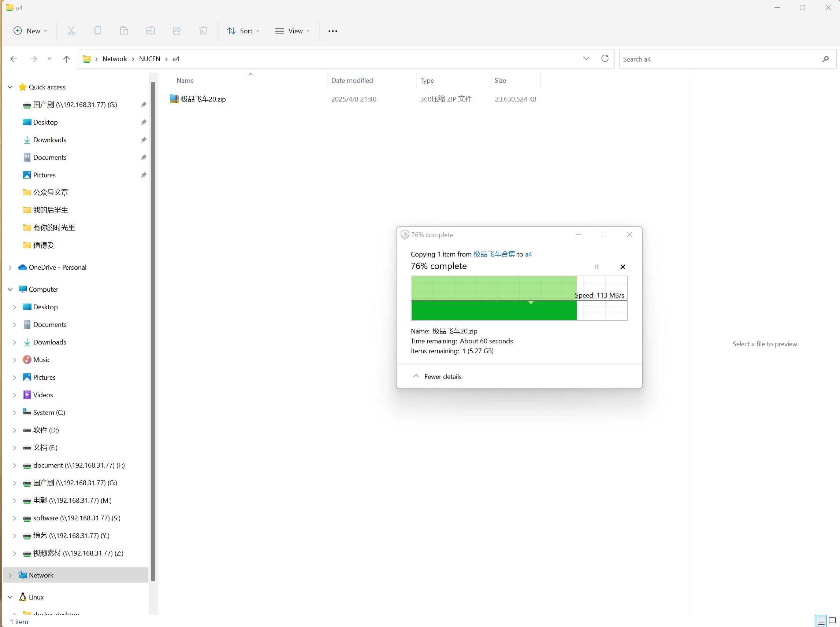Select 综艺 (\\192.168.31.77) (Y:) drive
The width and height of the screenshot is (840, 627).
pyautogui.click(x=71, y=535)
